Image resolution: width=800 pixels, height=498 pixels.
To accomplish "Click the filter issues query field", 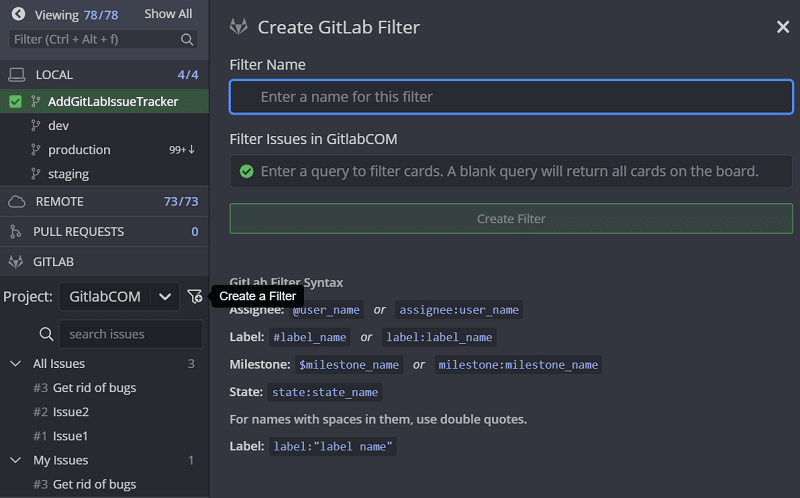I will pos(511,171).
